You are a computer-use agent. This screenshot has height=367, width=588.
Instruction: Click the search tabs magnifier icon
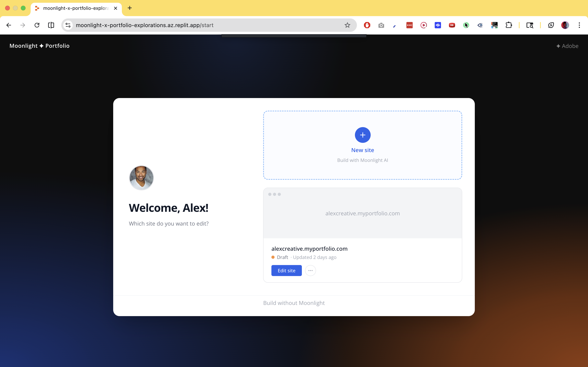click(x=530, y=25)
